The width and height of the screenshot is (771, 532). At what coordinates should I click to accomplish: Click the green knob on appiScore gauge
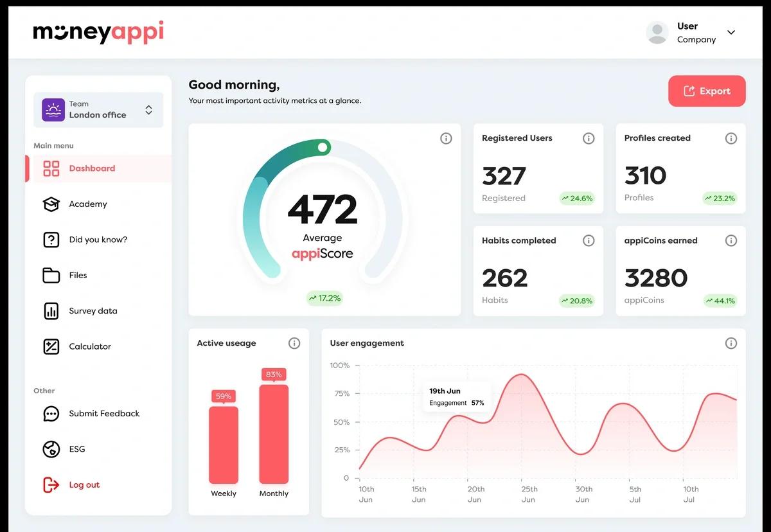[x=323, y=148]
